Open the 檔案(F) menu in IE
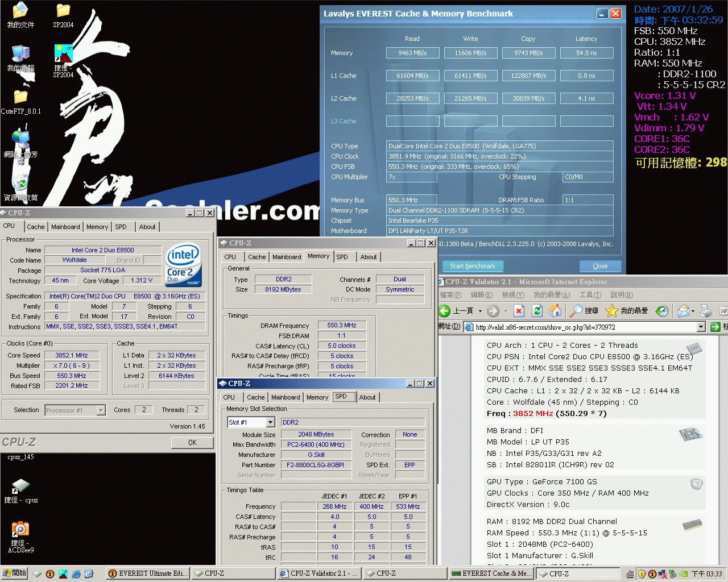 (x=450, y=295)
